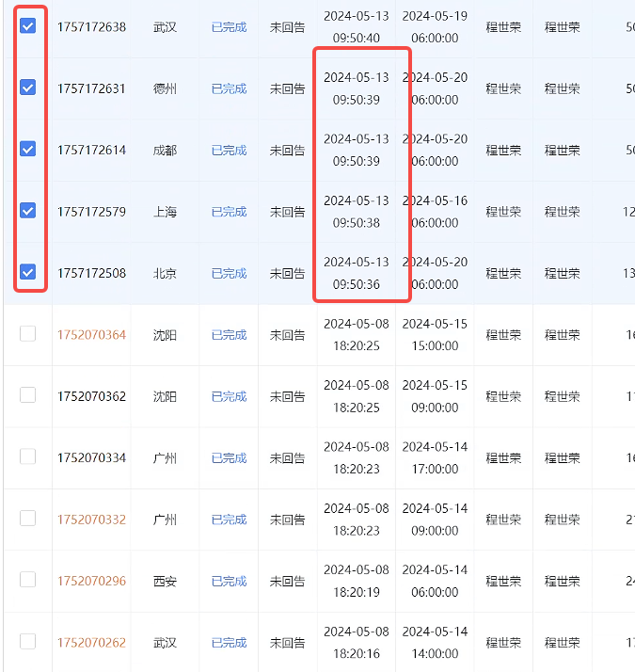Screen dimensions: 635x672
Task: Uncheck the checkbox for order 1757172638
Action: [28, 26]
